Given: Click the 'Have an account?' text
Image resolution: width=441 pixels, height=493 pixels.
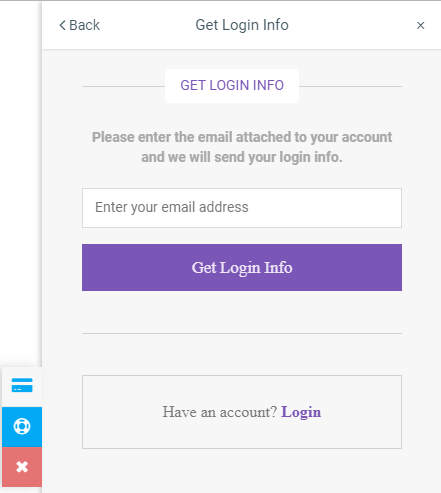Looking at the screenshot, I should coord(220,412).
